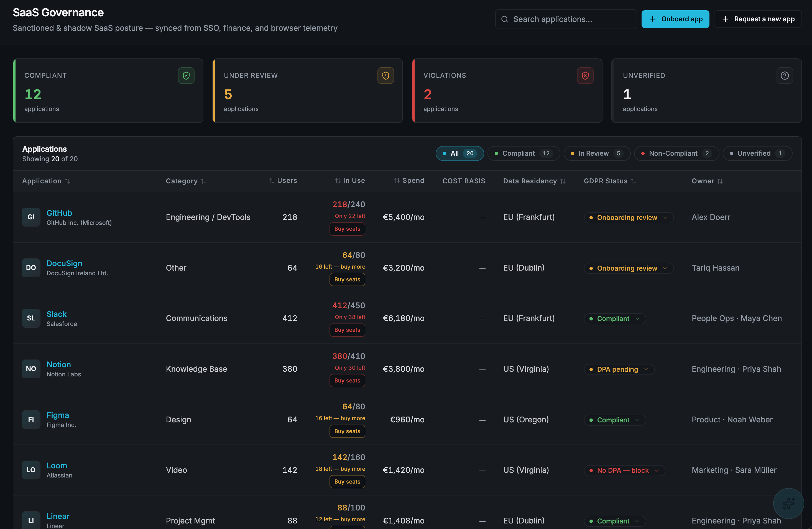Click the Unverified question mark icon
The height and width of the screenshot is (529, 812).
[785, 75]
